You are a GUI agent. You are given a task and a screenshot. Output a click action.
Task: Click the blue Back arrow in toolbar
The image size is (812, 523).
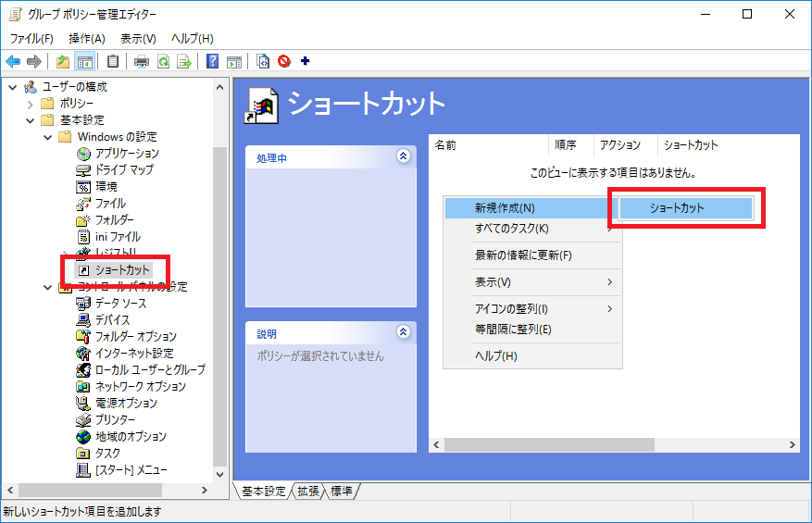(13, 62)
